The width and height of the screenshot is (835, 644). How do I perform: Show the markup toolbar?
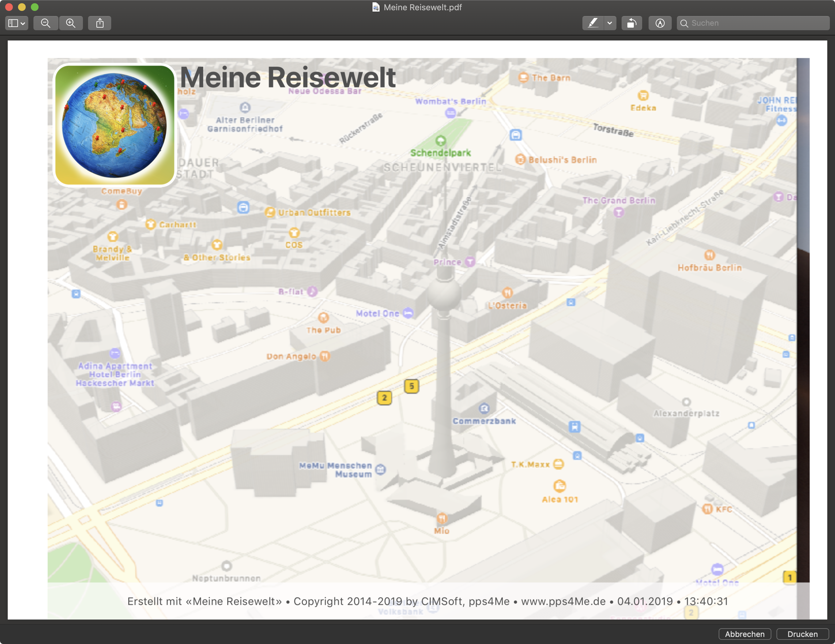(660, 23)
